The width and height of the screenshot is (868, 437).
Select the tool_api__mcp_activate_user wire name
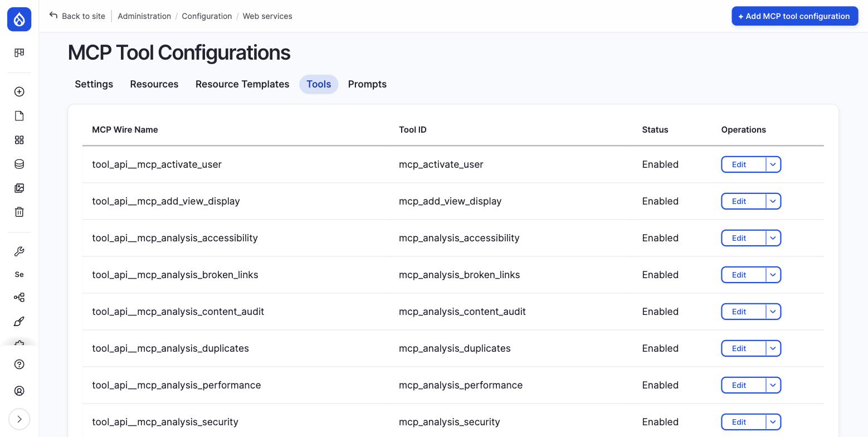click(x=157, y=164)
